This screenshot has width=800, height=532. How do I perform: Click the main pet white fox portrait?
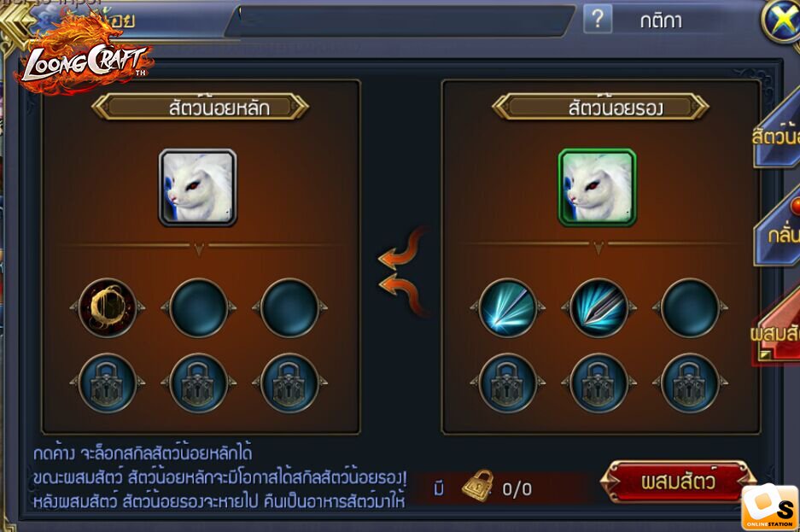pos(197,187)
